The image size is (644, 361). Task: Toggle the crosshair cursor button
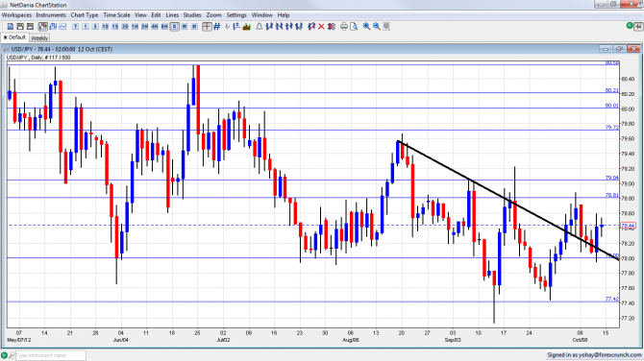click(207, 26)
